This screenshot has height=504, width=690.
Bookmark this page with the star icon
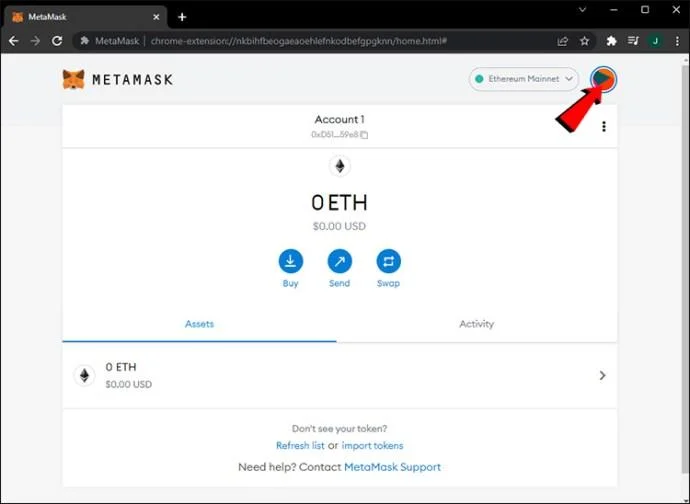point(584,41)
